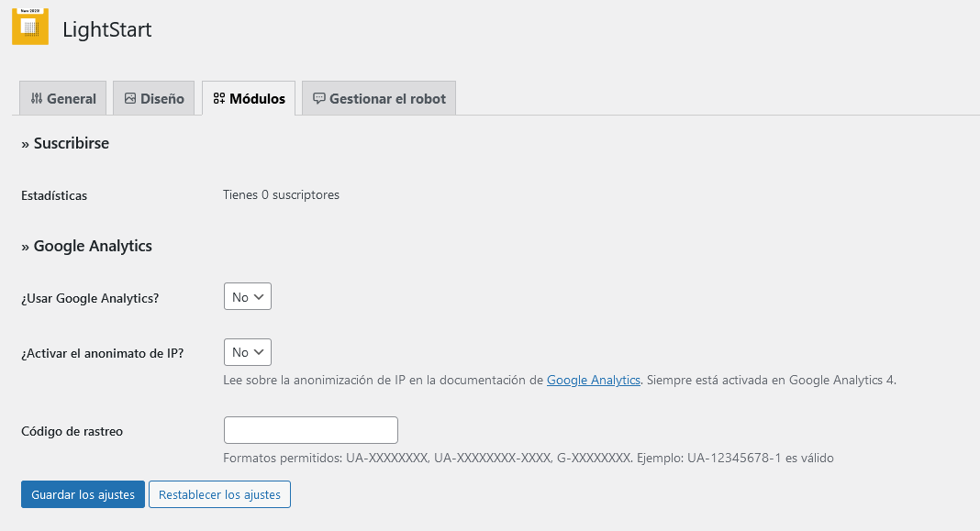Click the ¿Activar el anonimato de IP? label
This screenshot has height=531, width=980.
pyautogui.click(x=102, y=353)
